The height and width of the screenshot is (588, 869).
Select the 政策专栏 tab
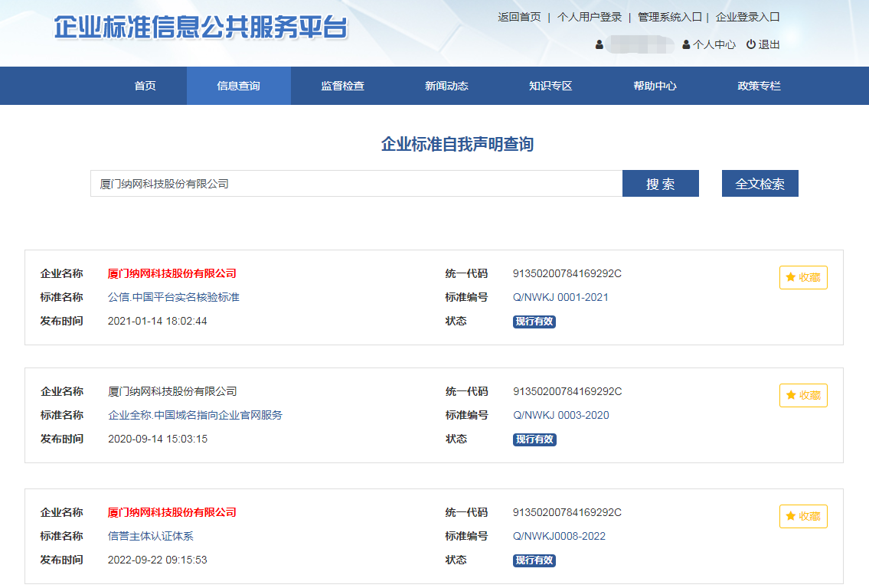pos(759,86)
